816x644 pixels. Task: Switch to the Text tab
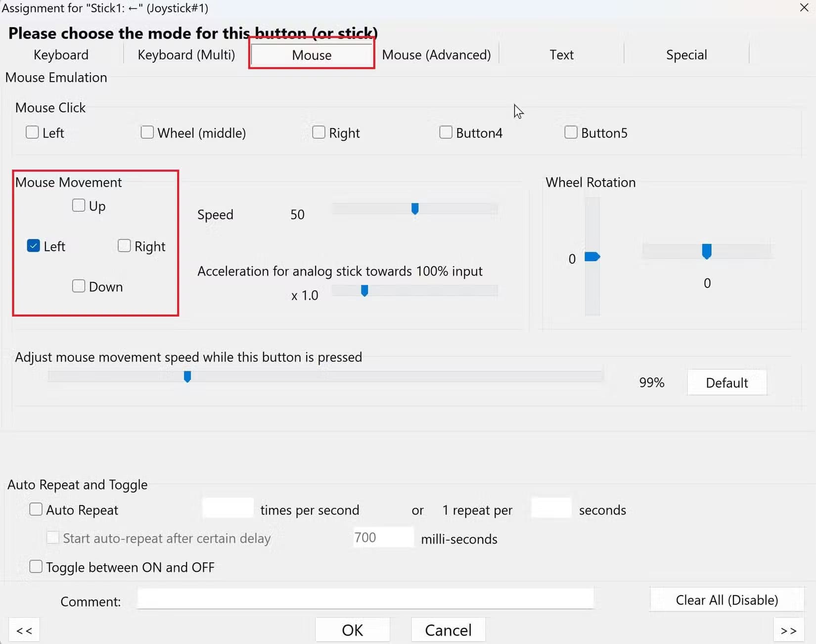562,54
